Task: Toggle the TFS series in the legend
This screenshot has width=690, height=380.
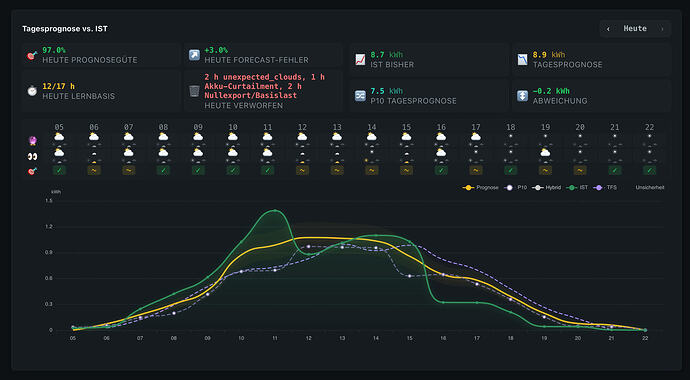Action: point(605,188)
